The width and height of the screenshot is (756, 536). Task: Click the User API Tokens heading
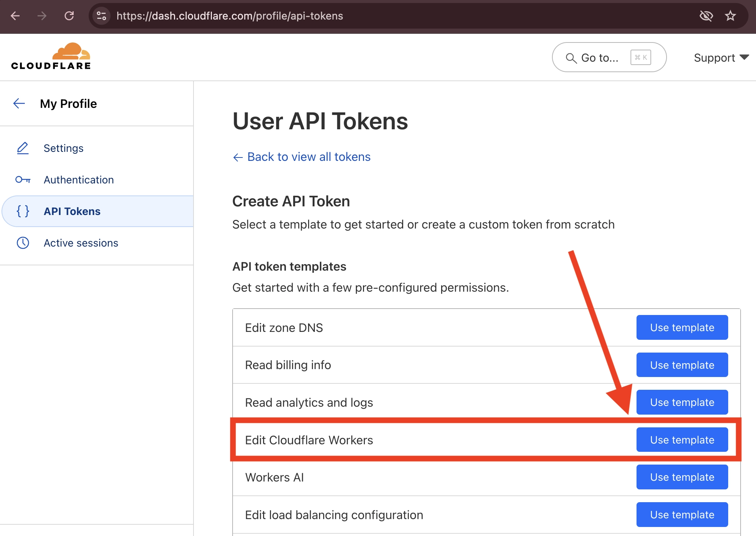[320, 121]
